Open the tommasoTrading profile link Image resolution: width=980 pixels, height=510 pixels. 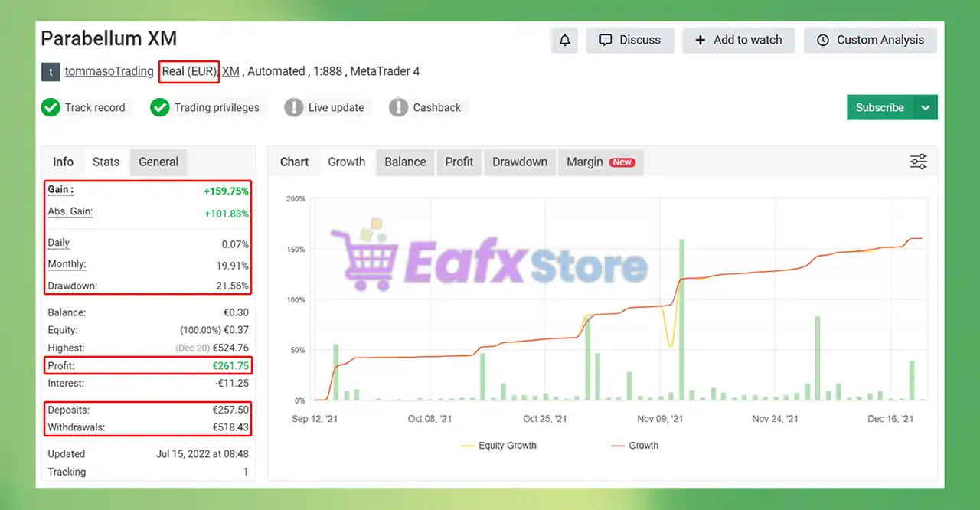(109, 71)
